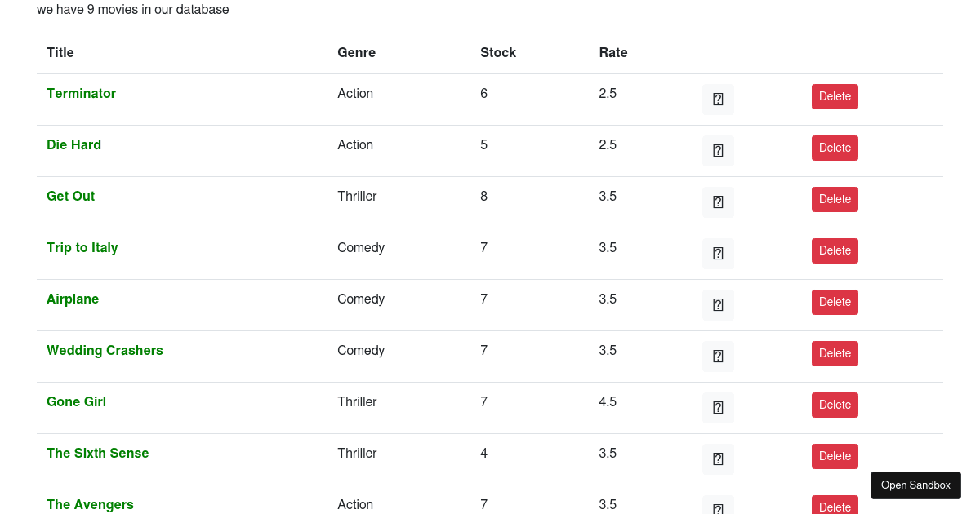980x514 pixels.
Task: Sort movies by Stock header
Action: pyautogui.click(x=498, y=53)
